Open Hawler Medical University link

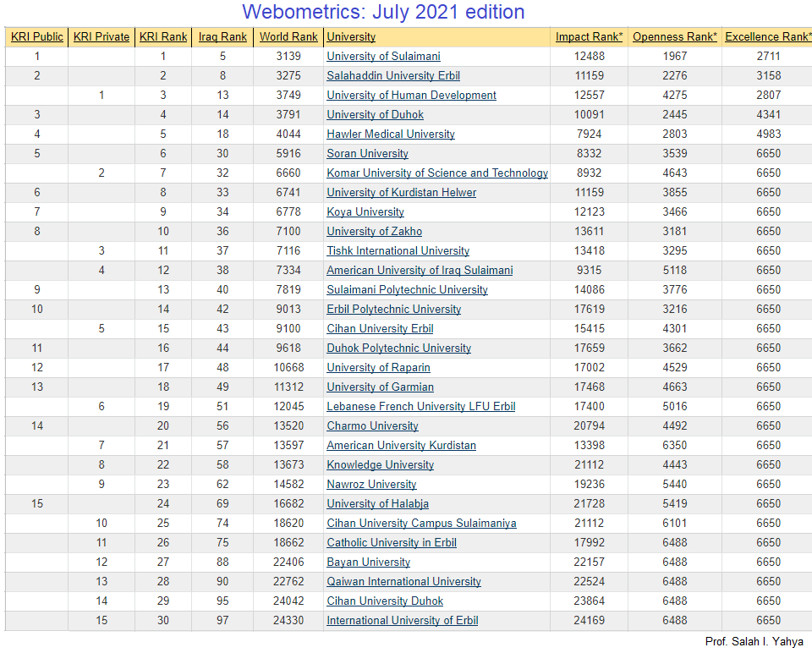[391, 134]
